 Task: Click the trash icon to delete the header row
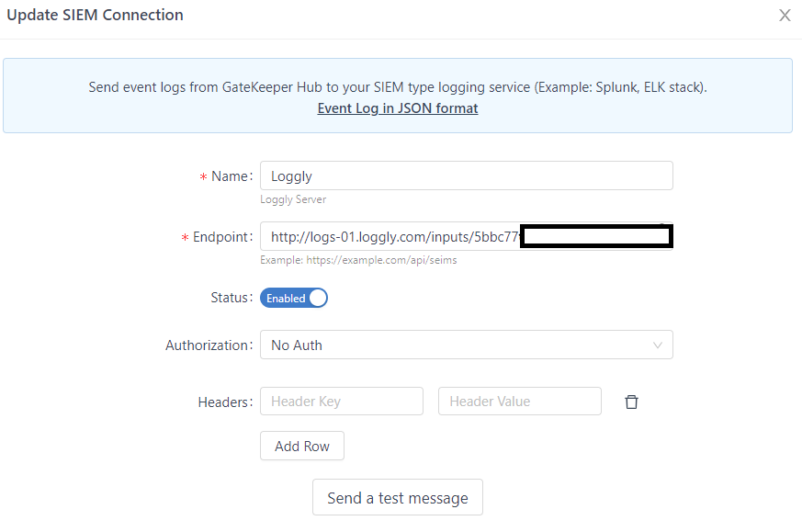(631, 402)
